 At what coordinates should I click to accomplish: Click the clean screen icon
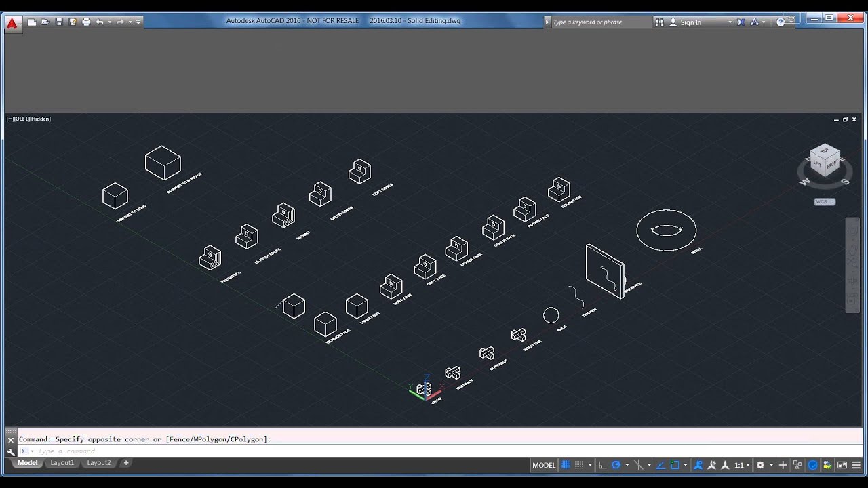[842, 465]
